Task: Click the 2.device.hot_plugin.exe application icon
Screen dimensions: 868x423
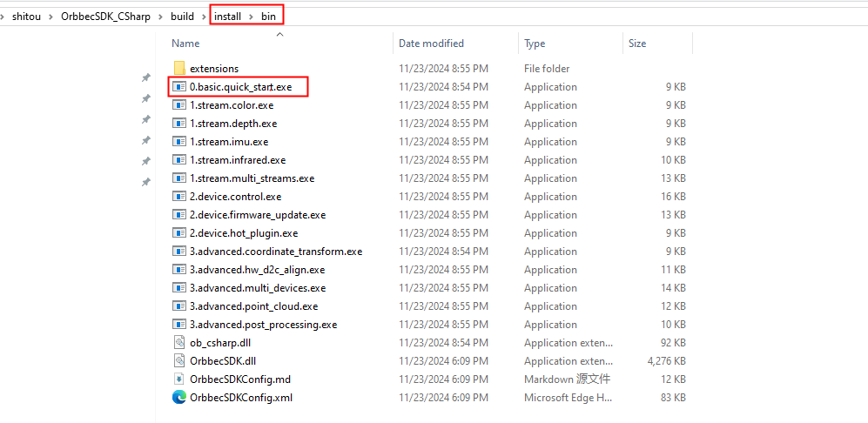Action: tap(178, 232)
